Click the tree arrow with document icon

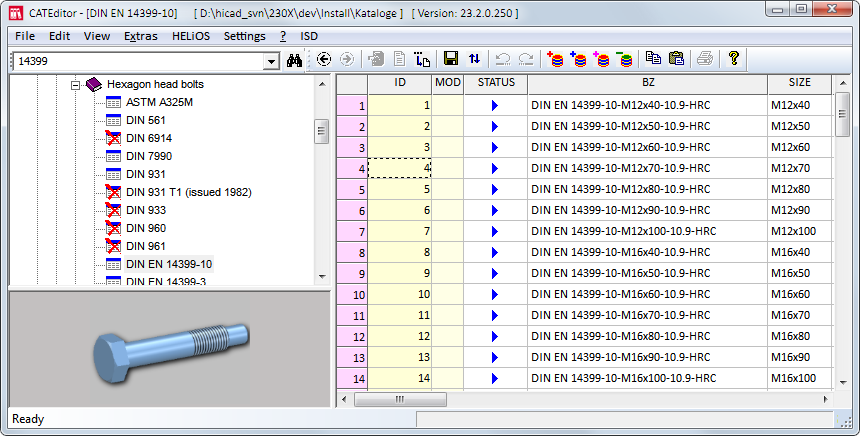(422, 59)
